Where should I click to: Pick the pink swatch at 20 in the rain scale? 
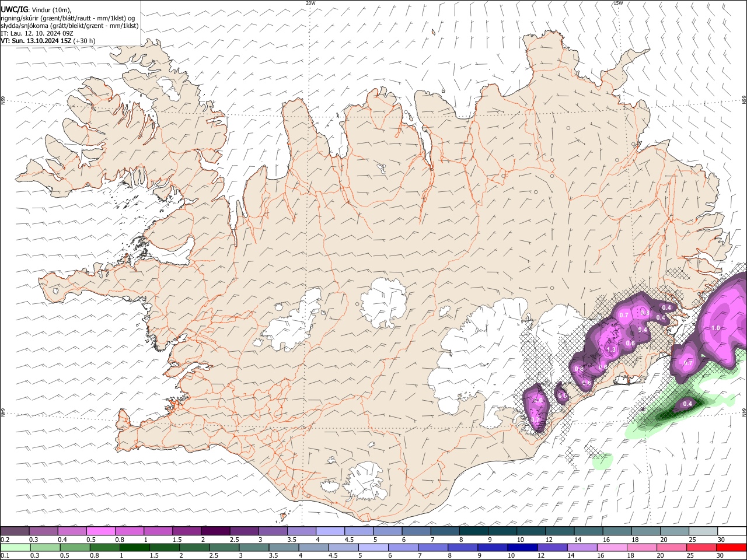point(671,547)
